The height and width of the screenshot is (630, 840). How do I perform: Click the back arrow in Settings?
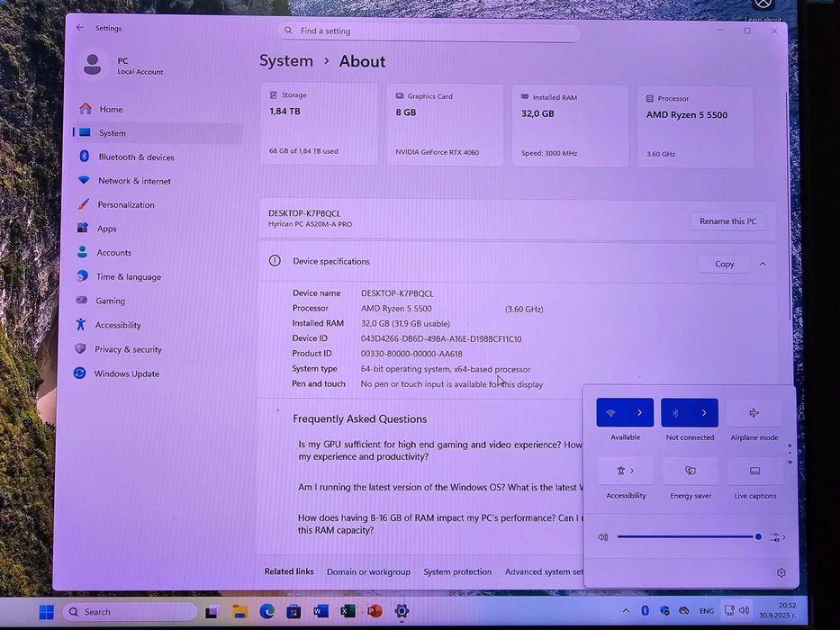pos(80,27)
